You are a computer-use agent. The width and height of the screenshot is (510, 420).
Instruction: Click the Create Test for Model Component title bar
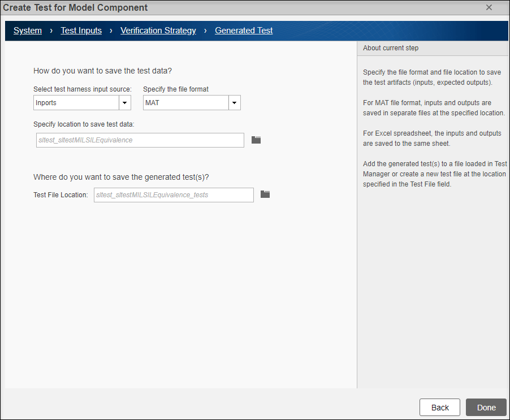tap(74, 7)
